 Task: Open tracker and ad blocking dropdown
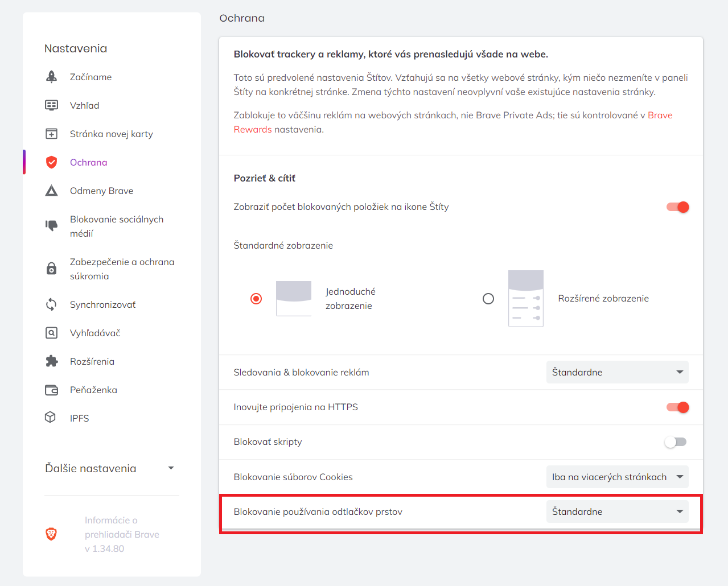(617, 372)
